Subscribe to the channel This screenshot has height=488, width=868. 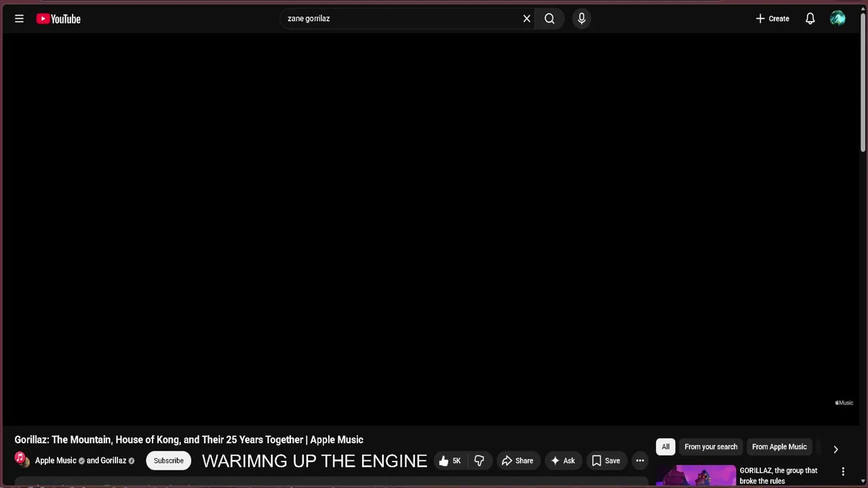168,461
